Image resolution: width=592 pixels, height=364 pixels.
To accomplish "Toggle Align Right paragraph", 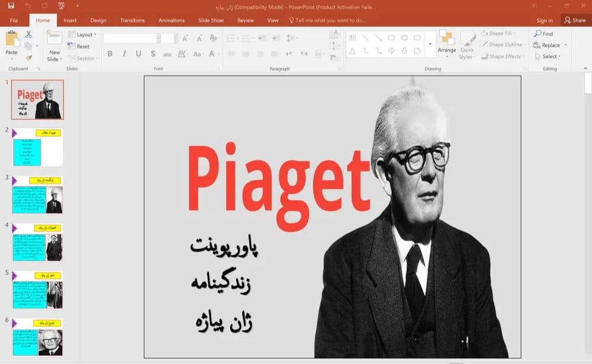I will tap(260, 54).
